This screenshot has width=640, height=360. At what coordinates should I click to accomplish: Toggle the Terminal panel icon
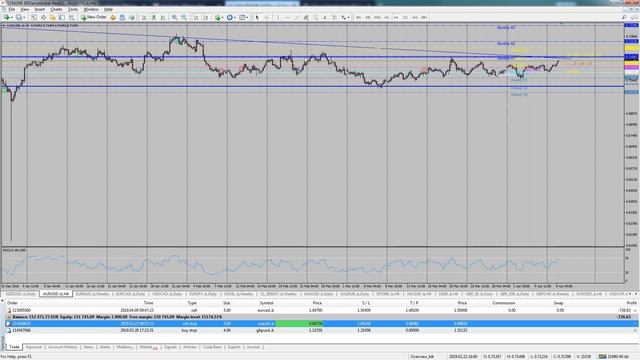tap(62, 18)
